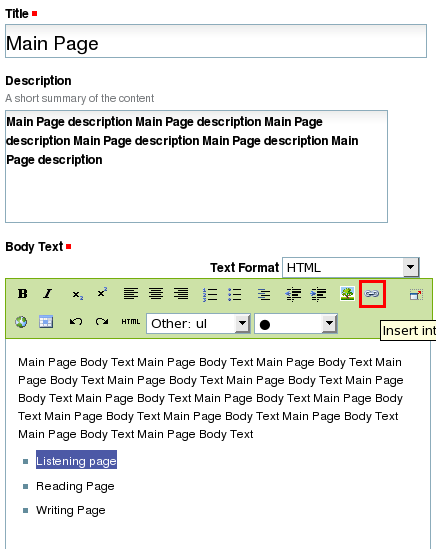
Task: Click the 'Text Format' label
Action: (244, 267)
